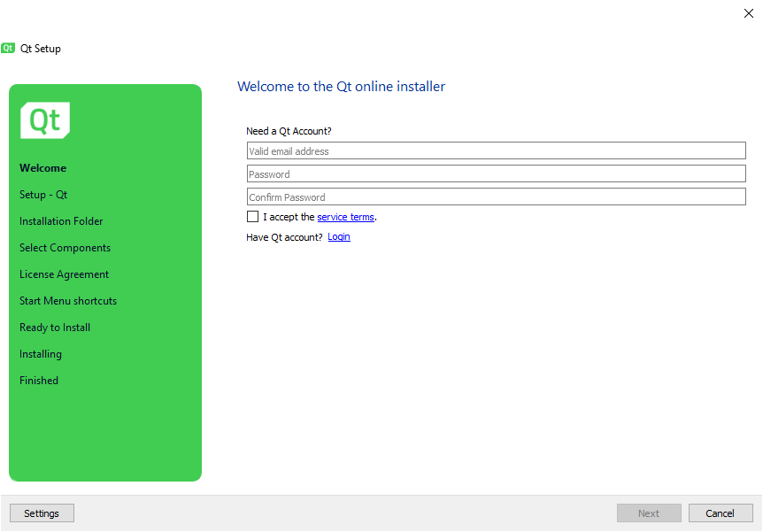Image resolution: width=763 pixels, height=532 pixels.
Task: Focus the Valid email address field
Action: click(496, 150)
